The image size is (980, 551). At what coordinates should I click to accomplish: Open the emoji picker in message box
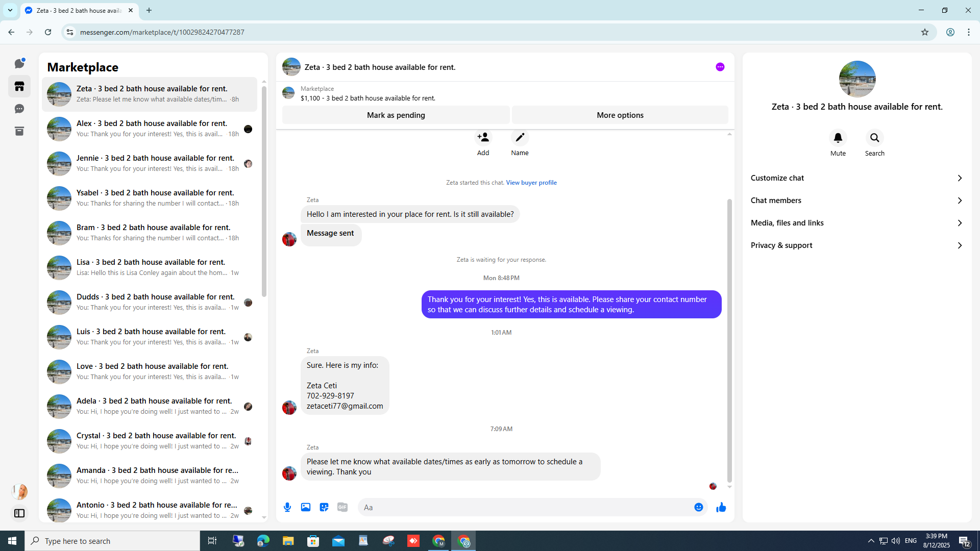(x=699, y=507)
